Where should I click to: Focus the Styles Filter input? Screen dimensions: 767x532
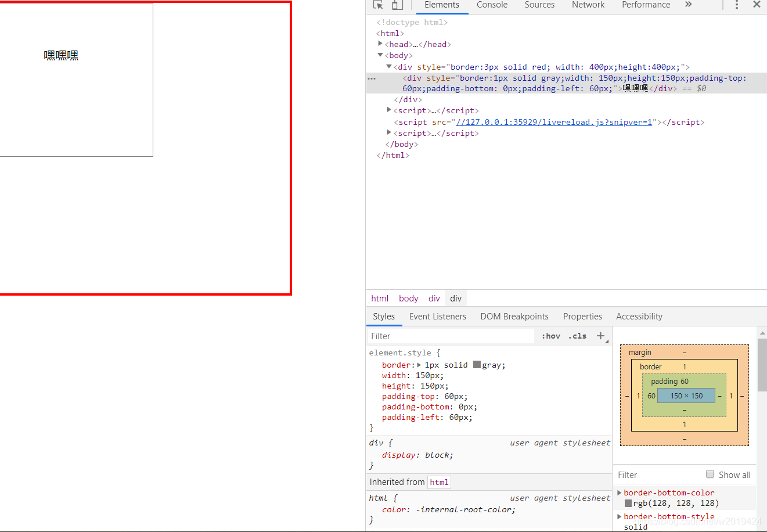451,336
